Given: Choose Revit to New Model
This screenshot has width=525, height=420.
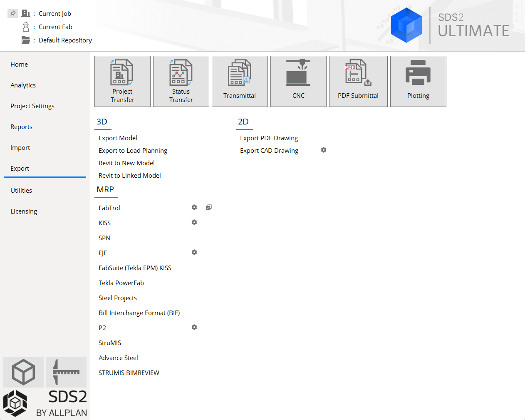Looking at the screenshot, I should [x=126, y=163].
